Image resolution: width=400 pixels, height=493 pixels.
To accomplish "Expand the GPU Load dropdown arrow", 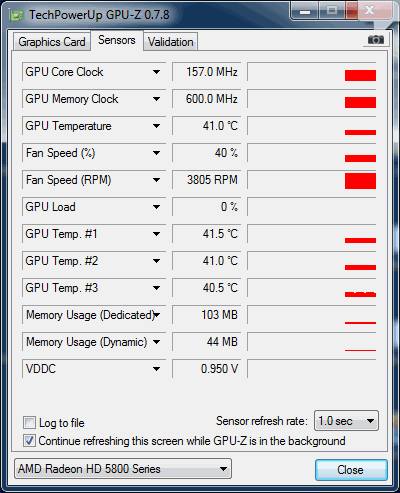I will (156, 207).
